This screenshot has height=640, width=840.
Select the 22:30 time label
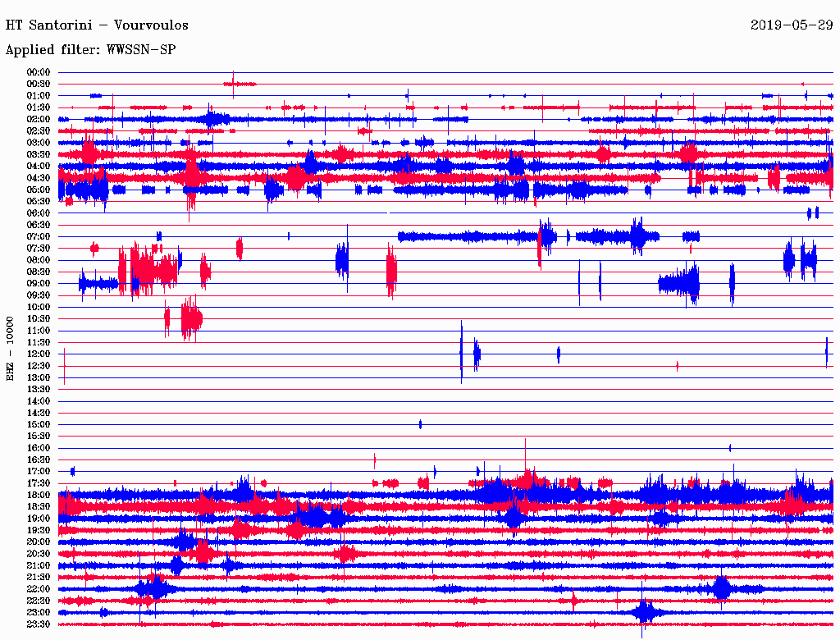point(39,601)
